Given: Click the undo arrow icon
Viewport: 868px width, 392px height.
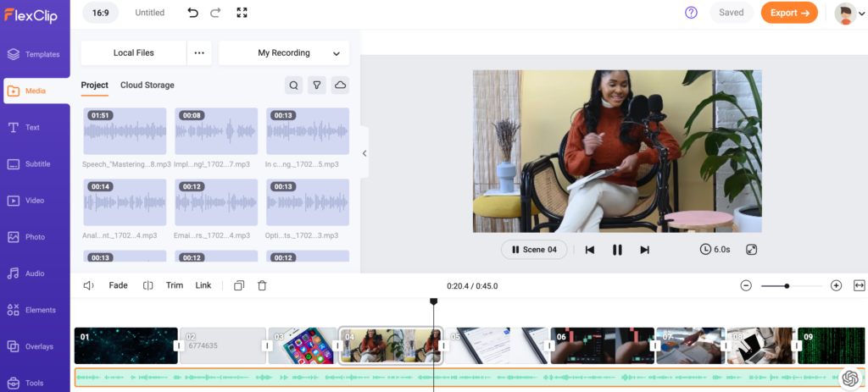Looking at the screenshot, I should click(x=192, y=13).
